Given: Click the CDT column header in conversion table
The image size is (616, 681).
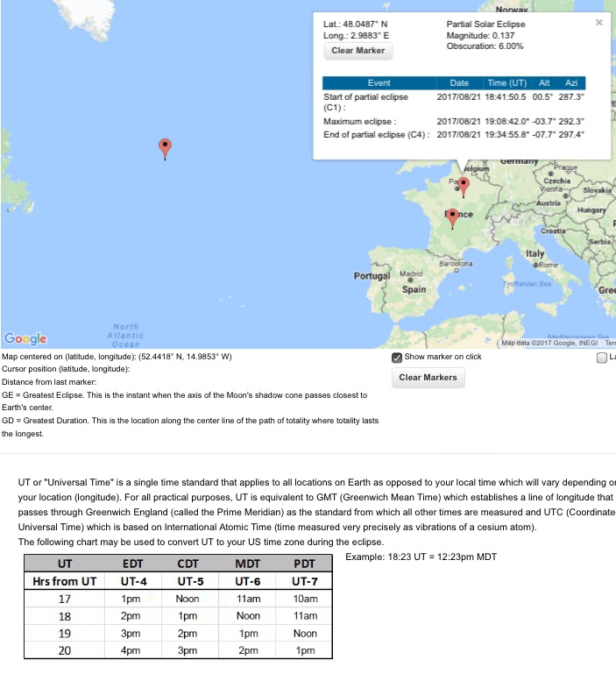Looking at the screenshot, I should [188, 564].
